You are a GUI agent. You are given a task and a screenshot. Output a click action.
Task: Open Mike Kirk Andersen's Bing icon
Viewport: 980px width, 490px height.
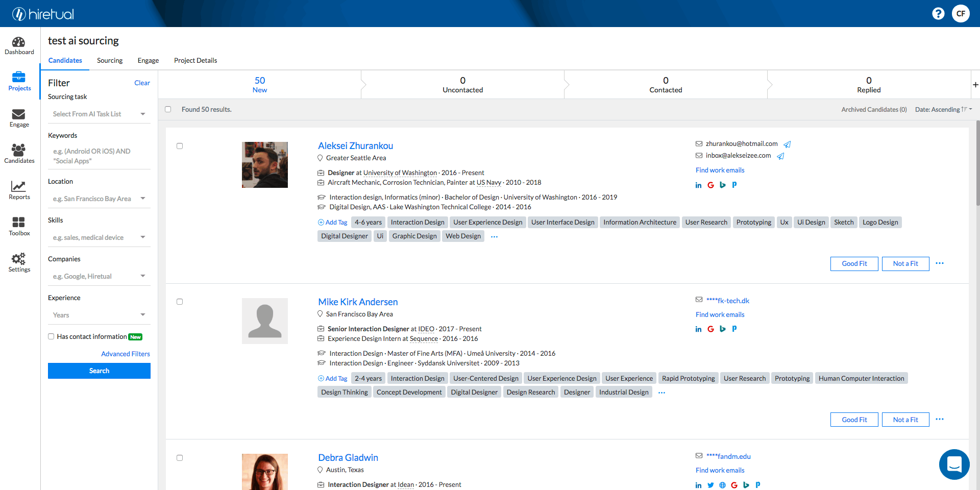click(x=723, y=329)
